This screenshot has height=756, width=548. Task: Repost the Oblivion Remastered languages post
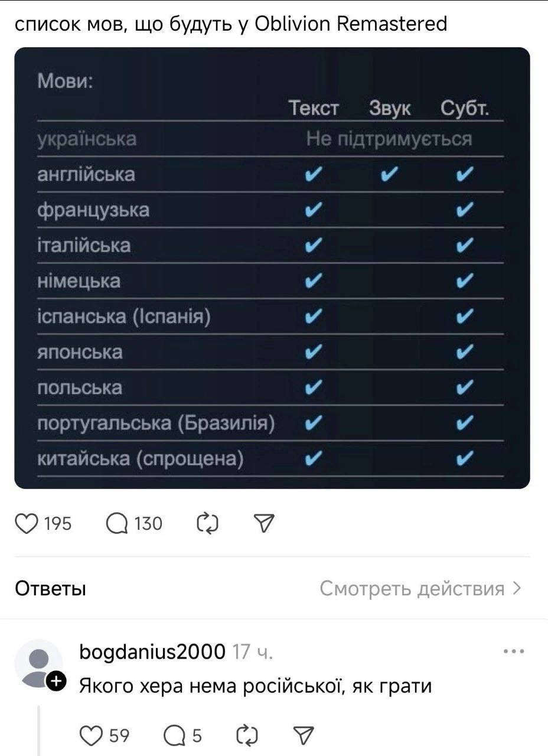[x=208, y=523]
